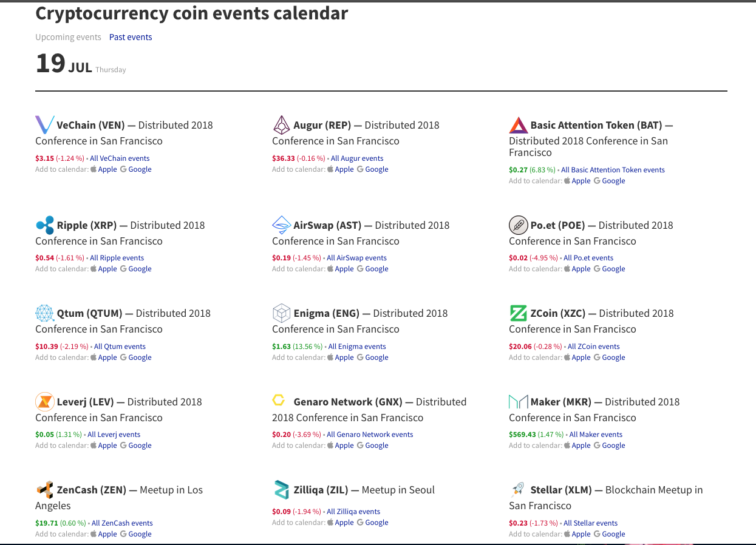Click the ZenCash (ZEN) event title
This screenshot has height=545, width=756.
click(x=91, y=490)
